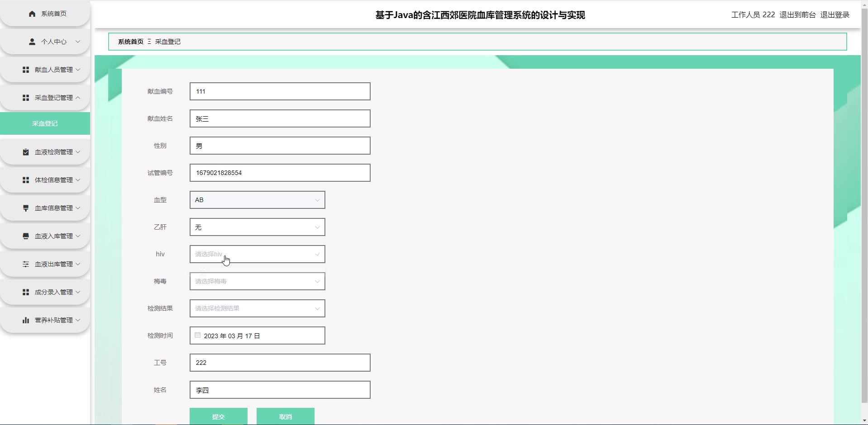Click the person icon beside 个人中心
Viewport: 868px width, 425px height.
[x=32, y=42]
